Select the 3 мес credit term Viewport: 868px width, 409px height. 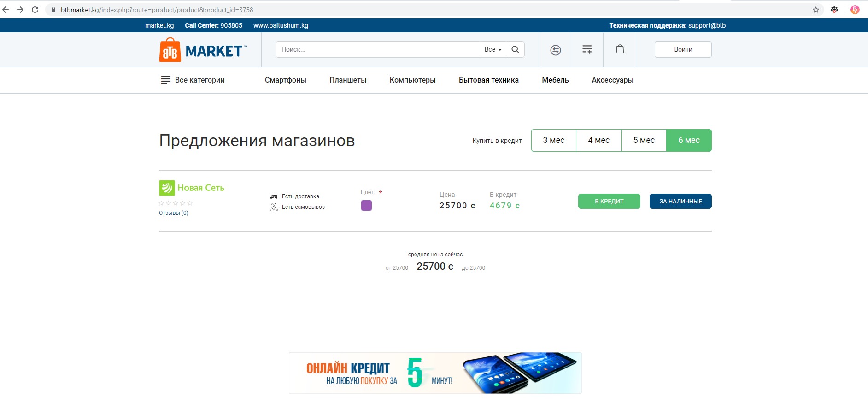coord(553,140)
